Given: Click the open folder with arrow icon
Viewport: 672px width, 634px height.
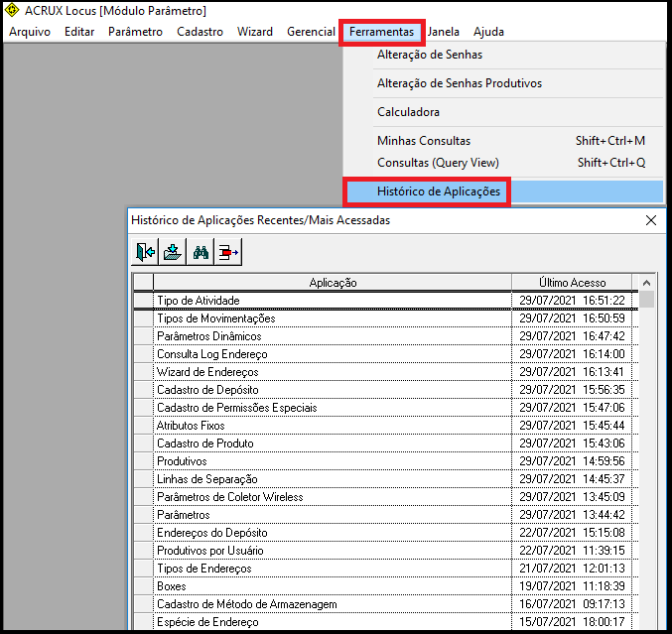Looking at the screenshot, I should click(173, 252).
